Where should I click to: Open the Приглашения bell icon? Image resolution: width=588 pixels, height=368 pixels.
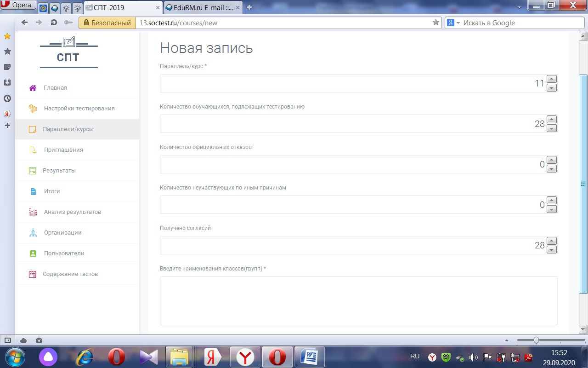[x=33, y=150]
